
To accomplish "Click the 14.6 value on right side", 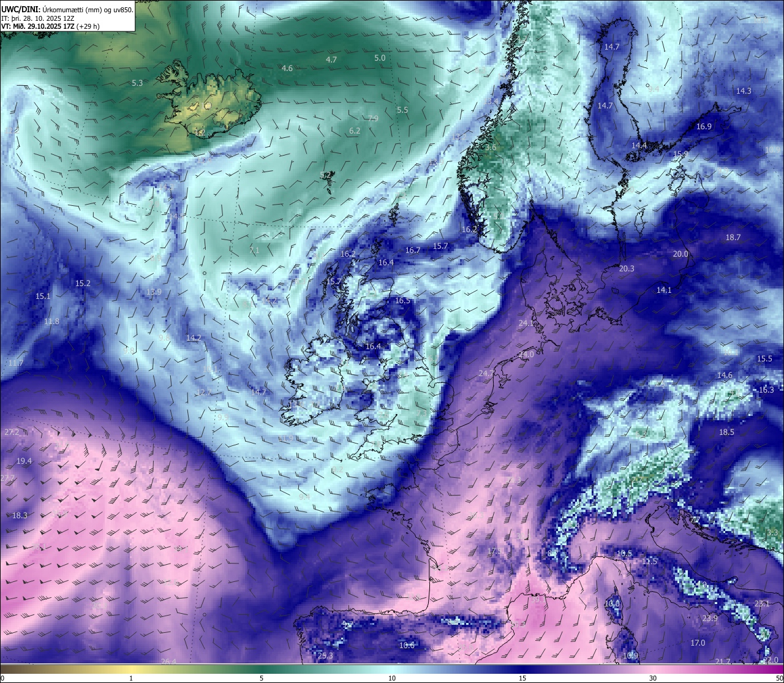I will [x=725, y=375].
